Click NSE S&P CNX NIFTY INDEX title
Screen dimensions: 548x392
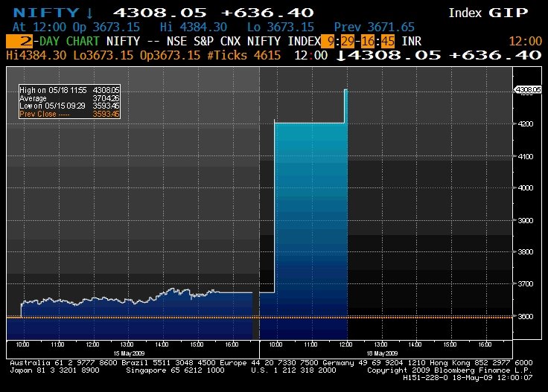click(243, 41)
